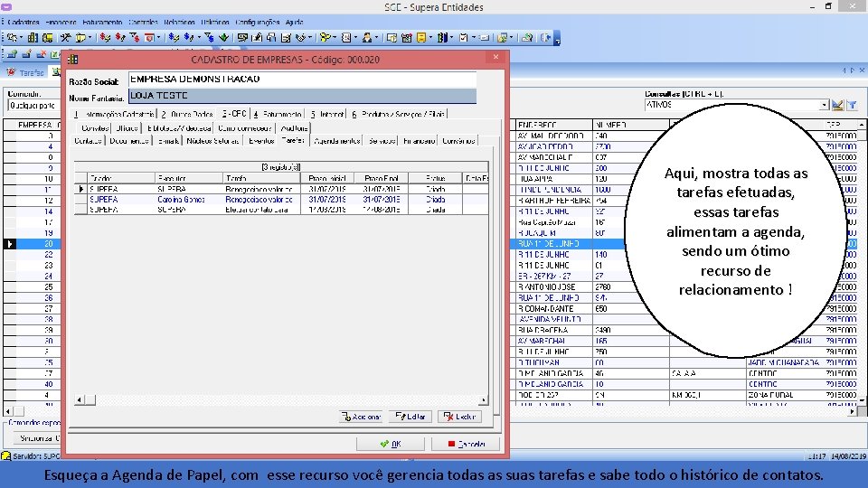This screenshot has width=868, height=488.
Task: Click the Adicionar button
Action: click(x=361, y=417)
